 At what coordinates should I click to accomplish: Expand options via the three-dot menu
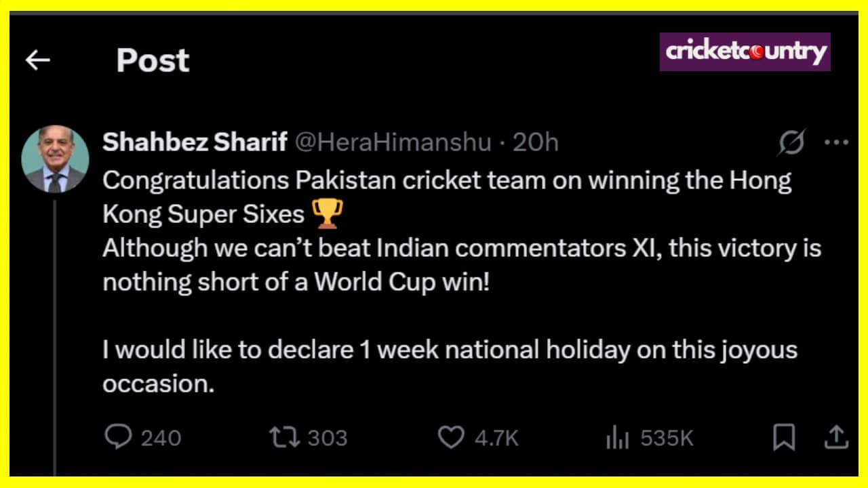(836, 141)
